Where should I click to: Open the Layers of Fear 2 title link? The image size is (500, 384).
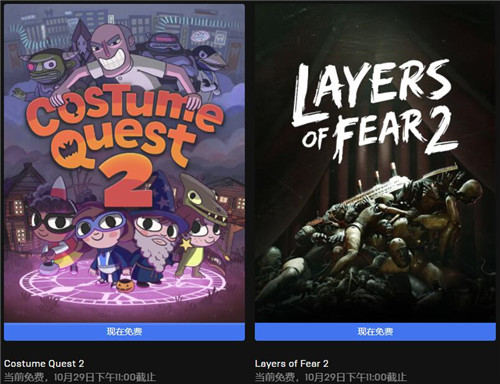point(292,363)
